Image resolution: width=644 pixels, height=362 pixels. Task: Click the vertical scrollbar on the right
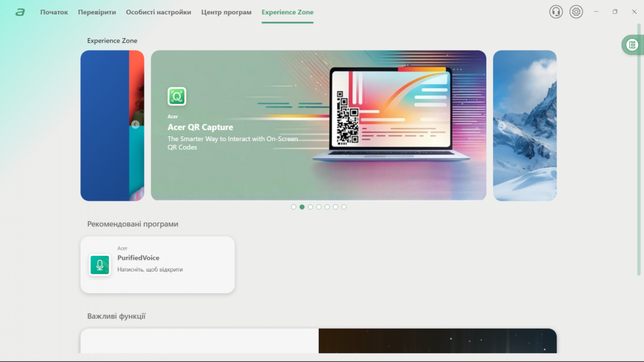[639, 151]
